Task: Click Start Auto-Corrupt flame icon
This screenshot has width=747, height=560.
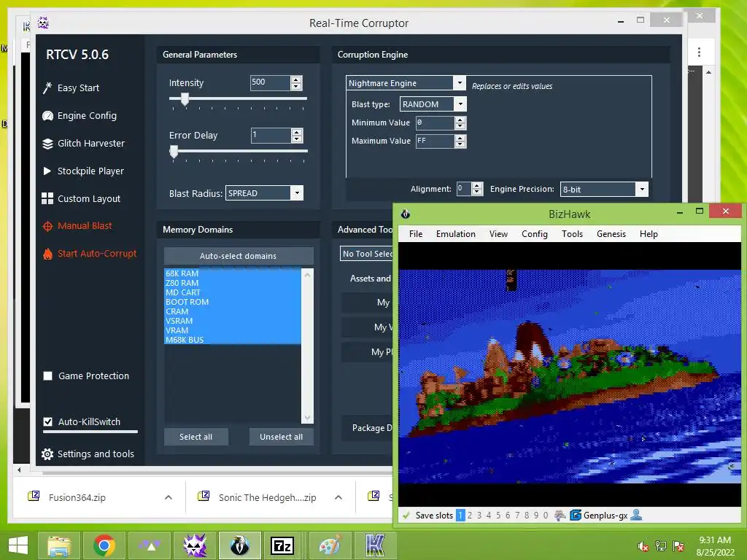Action: pos(47,254)
